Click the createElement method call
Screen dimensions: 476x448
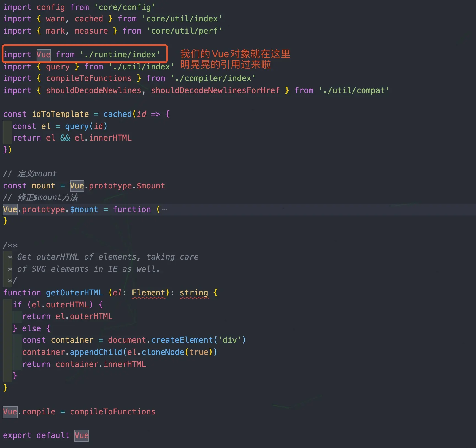click(182, 340)
